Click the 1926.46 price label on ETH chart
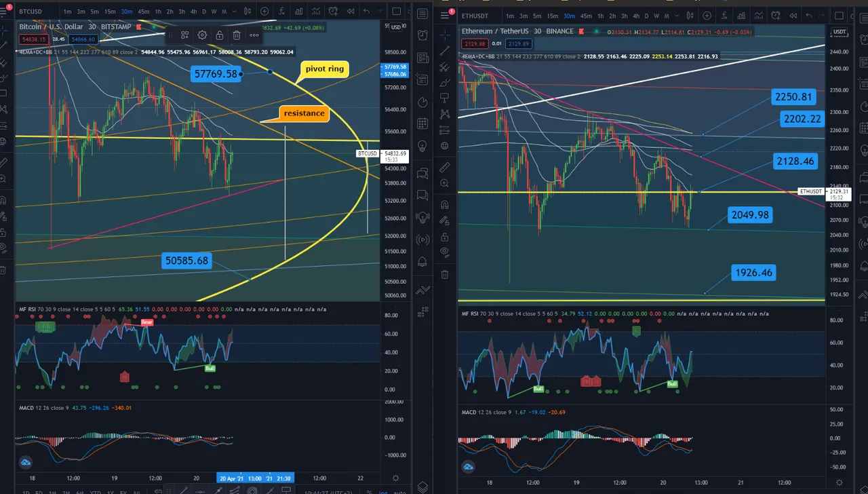The width and height of the screenshot is (868, 494). [x=753, y=273]
